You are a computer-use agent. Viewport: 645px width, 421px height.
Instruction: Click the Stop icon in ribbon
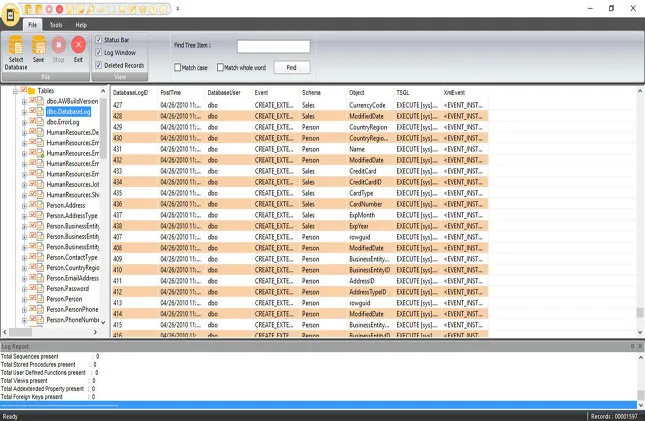(x=58, y=44)
